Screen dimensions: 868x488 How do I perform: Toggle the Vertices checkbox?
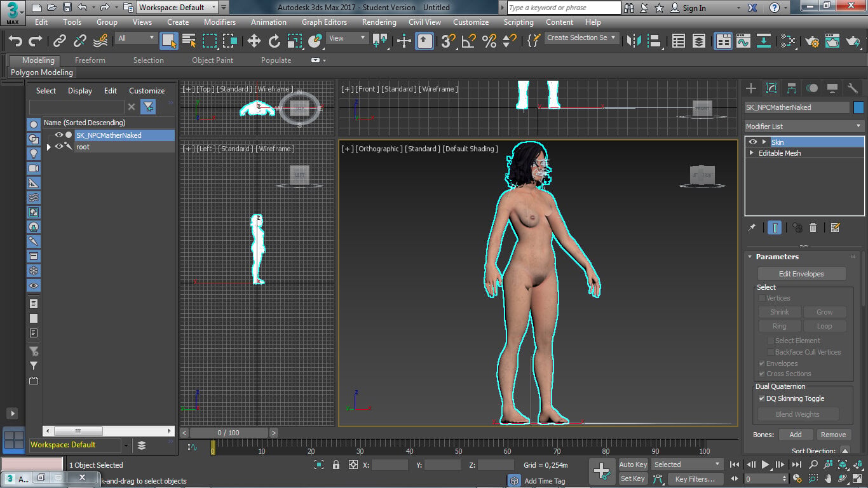coord(762,298)
